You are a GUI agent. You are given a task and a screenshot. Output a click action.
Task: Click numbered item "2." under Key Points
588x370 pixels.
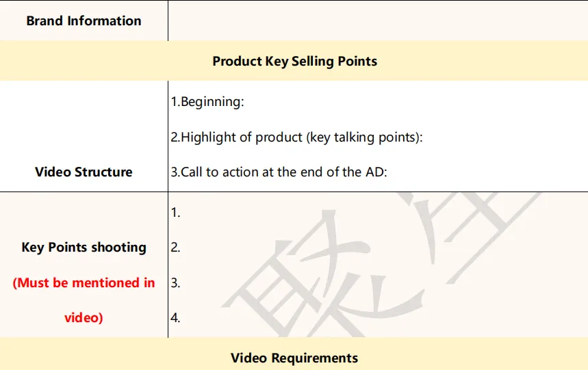[x=175, y=248]
